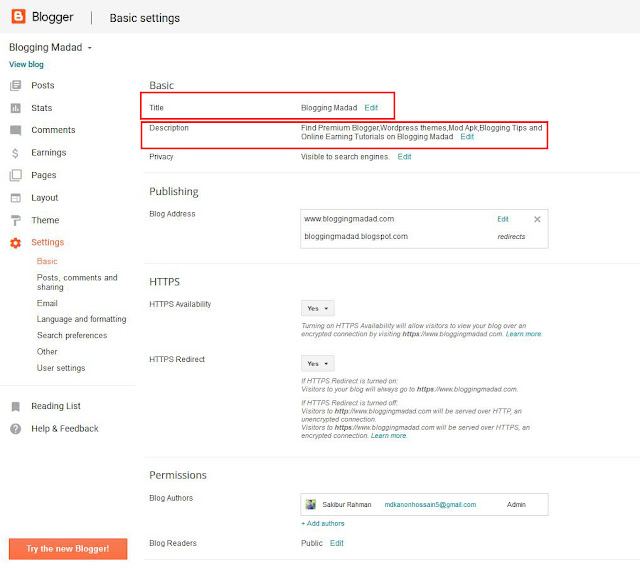Click the Theme paint roller icon
Viewport: 640px width, 576px height.
(16, 220)
